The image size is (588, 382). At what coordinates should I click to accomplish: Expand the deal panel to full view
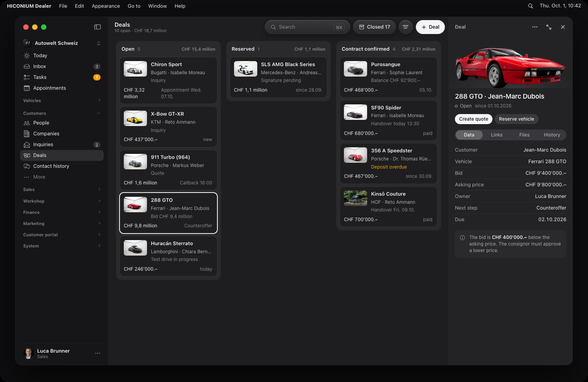[x=549, y=27]
